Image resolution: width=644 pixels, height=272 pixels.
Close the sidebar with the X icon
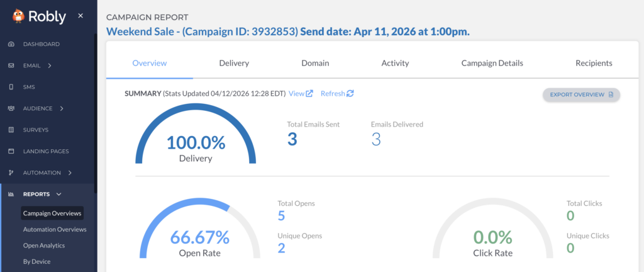pyautogui.click(x=80, y=16)
